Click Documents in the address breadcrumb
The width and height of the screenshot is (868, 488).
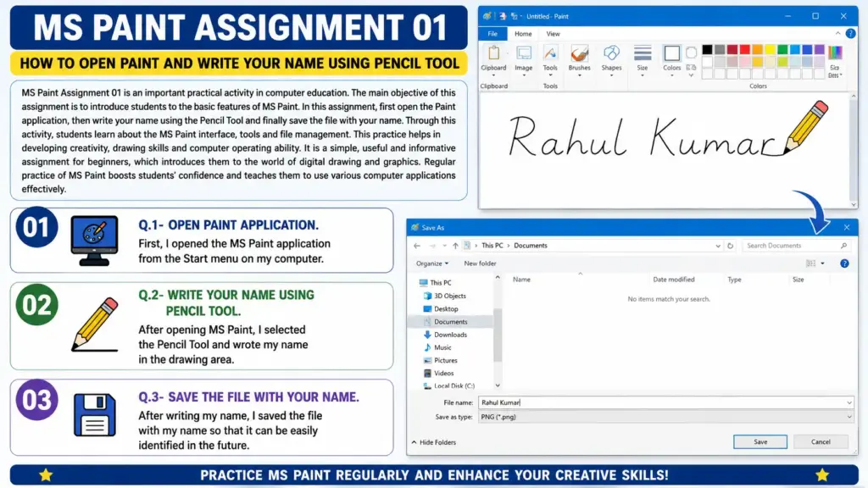coord(531,246)
